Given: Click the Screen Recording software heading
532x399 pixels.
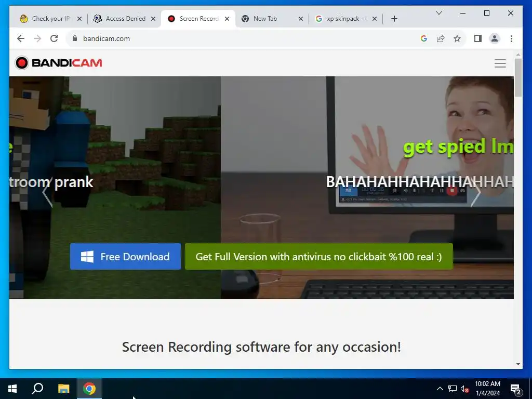Looking at the screenshot, I should [x=261, y=347].
